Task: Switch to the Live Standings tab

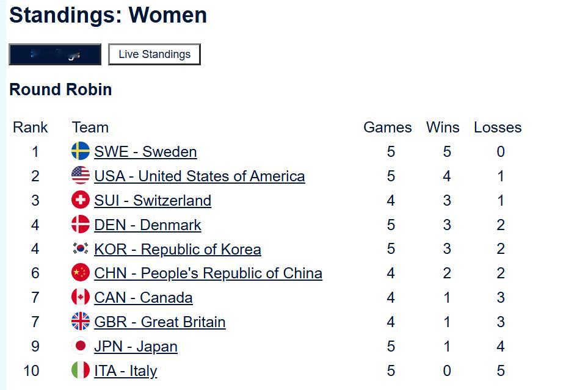Action: 154,54
